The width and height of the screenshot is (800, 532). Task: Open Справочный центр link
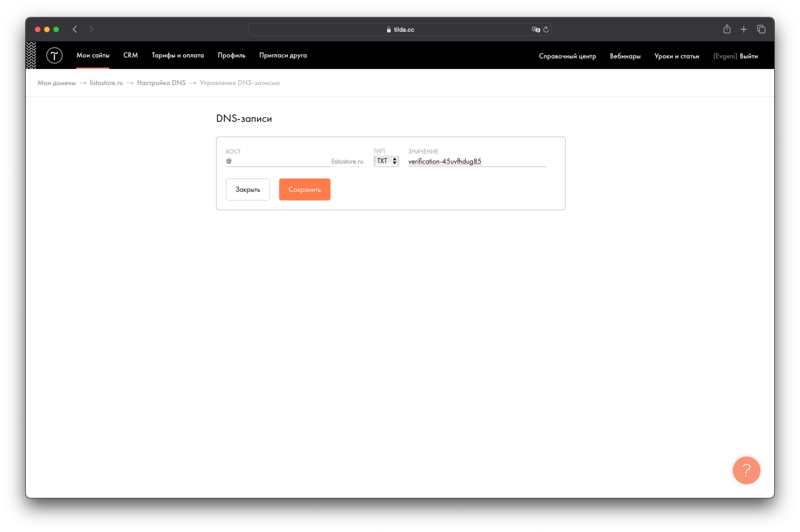(567, 56)
